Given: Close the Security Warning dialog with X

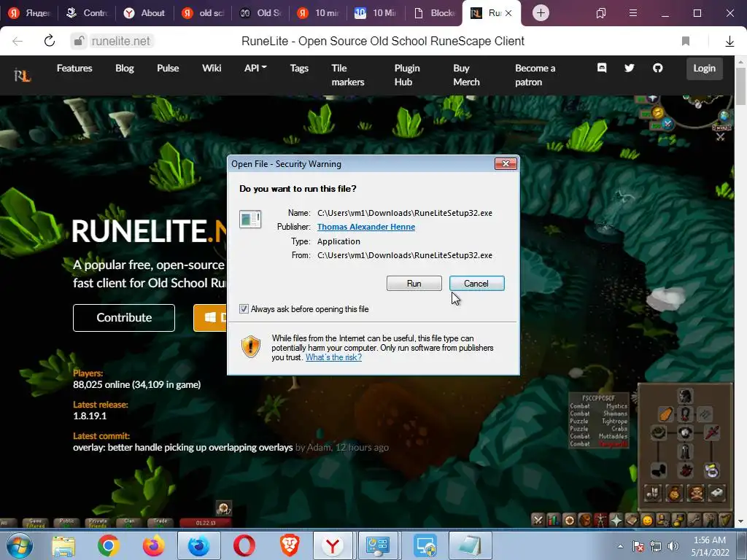Looking at the screenshot, I should click(x=506, y=164).
